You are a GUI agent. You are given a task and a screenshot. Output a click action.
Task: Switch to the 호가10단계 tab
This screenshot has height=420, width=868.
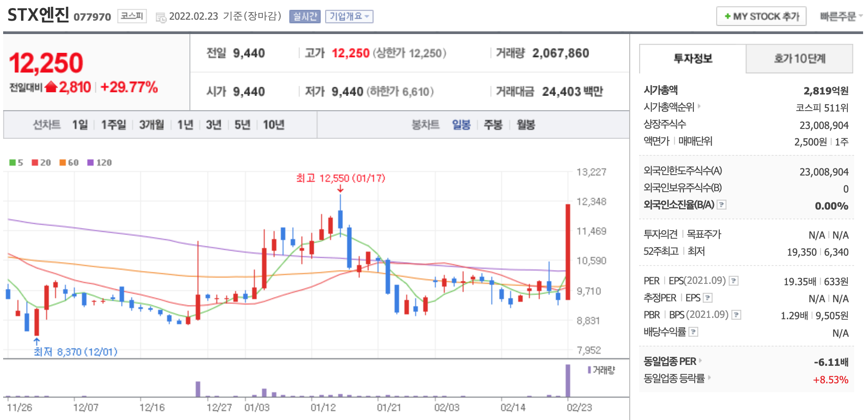[799, 59]
